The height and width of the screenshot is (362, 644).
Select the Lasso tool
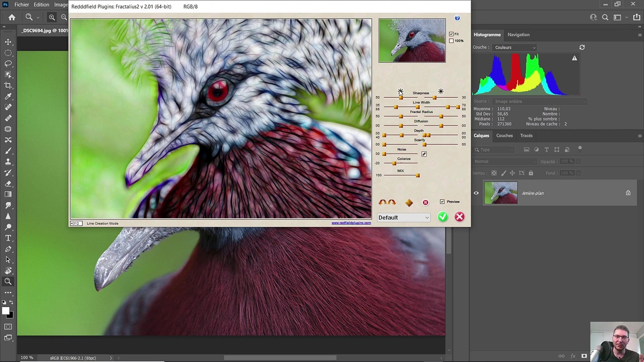(8, 64)
